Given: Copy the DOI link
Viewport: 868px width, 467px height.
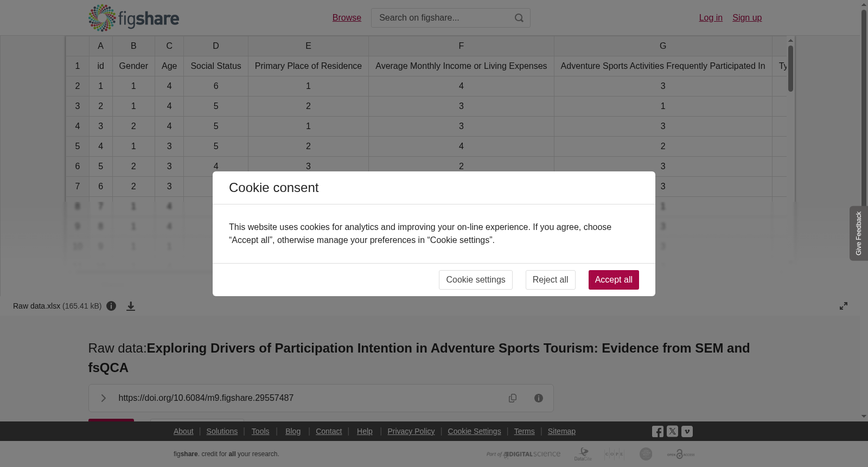Looking at the screenshot, I should pos(513,398).
